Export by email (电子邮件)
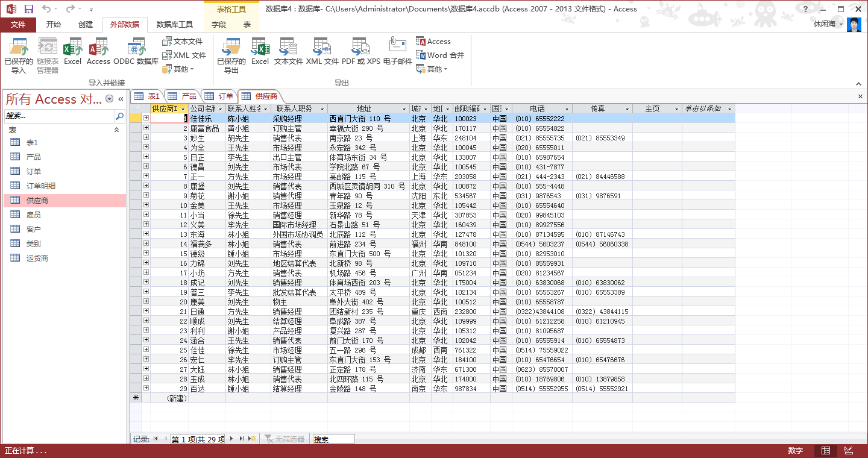Viewport: 868px width, 458px height. coord(398,51)
